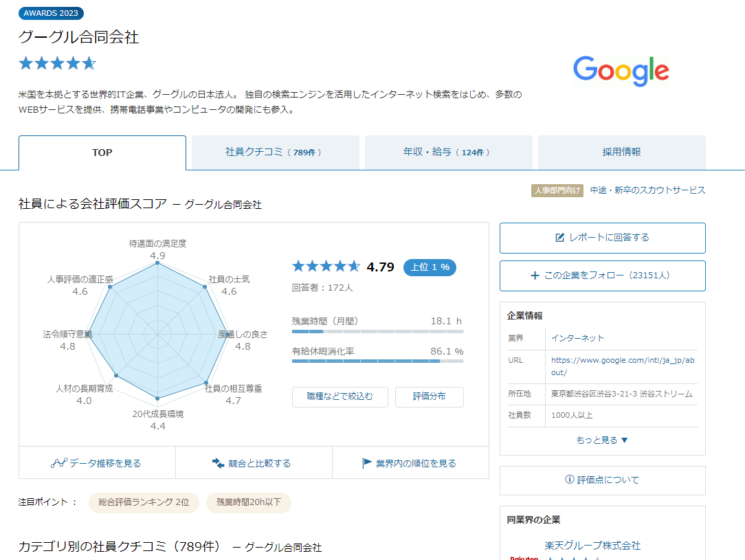Click the five-star rating under the company name
The width and height of the screenshot is (745, 560).
57,63
